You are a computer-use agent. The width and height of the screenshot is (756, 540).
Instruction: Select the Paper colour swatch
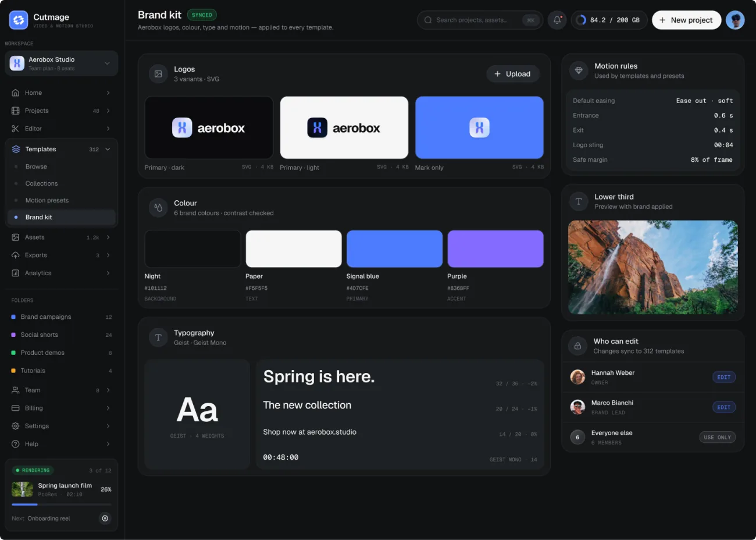click(x=294, y=249)
